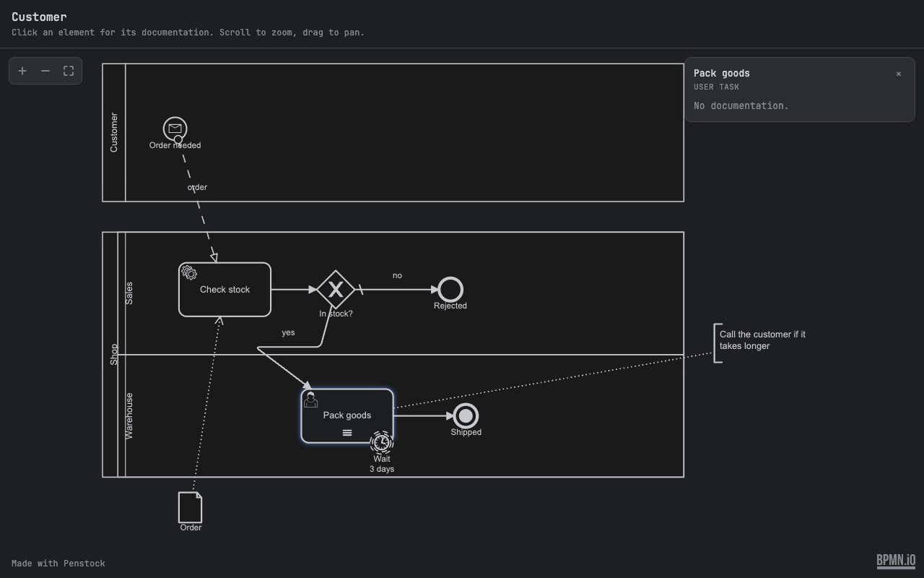The image size is (924, 578).
Task: Select the Sales lane label
Action: [129, 293]
